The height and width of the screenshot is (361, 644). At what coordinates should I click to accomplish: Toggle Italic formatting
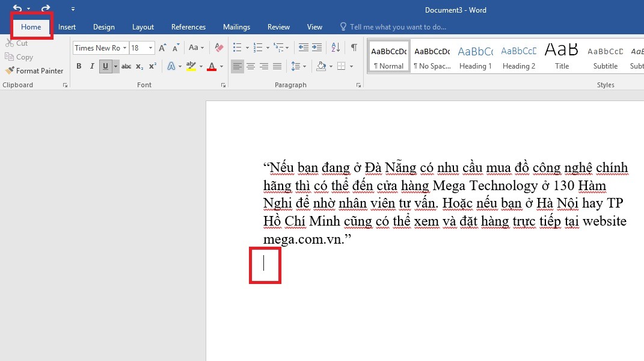click(x=92, y=66)
